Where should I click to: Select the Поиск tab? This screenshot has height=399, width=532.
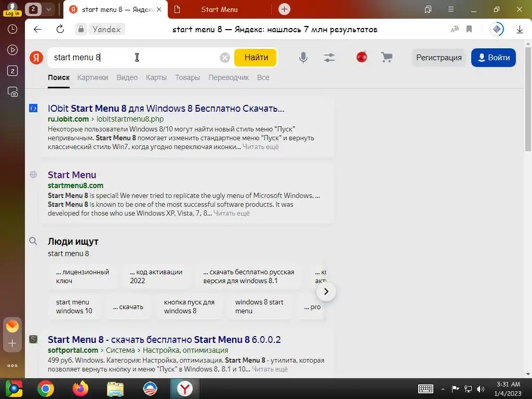(59, 77)
